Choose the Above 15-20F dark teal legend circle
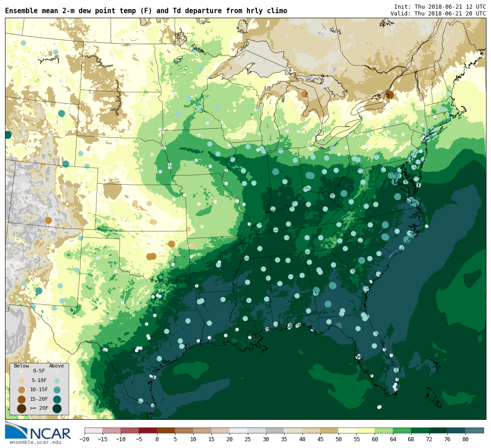The width and height of the screenshot is (491, 448). pos(57,399)
